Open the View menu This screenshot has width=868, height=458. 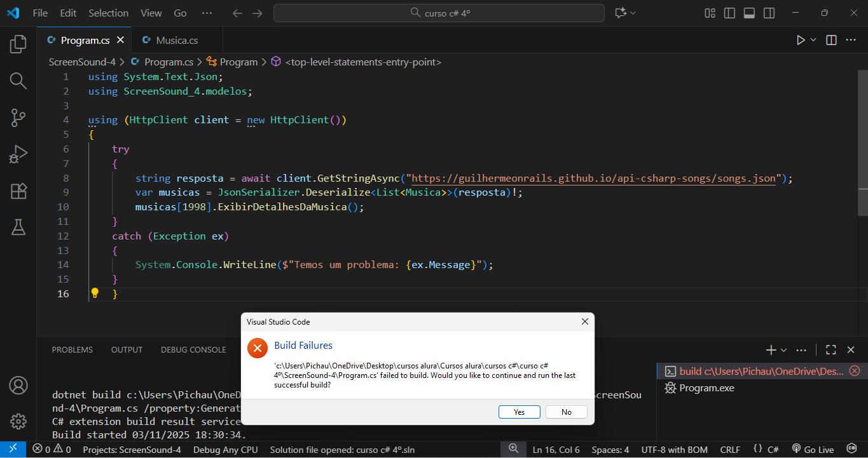pos(151,13)
